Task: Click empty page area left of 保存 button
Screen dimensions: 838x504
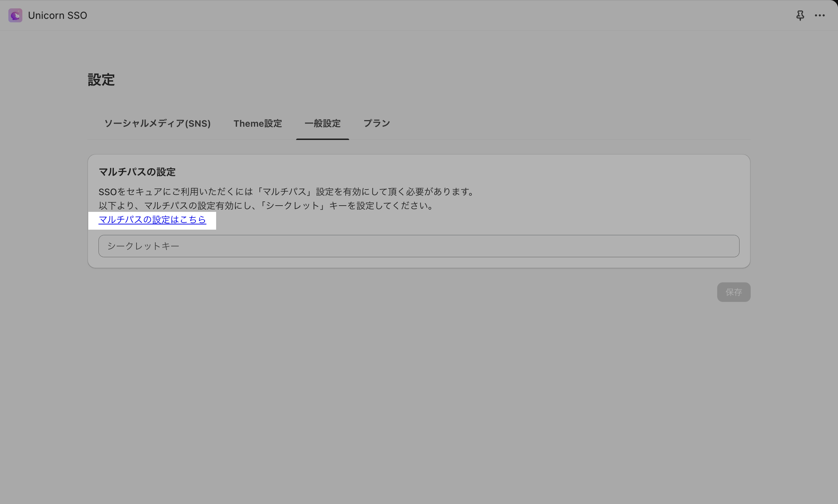Action: (524, 292)
